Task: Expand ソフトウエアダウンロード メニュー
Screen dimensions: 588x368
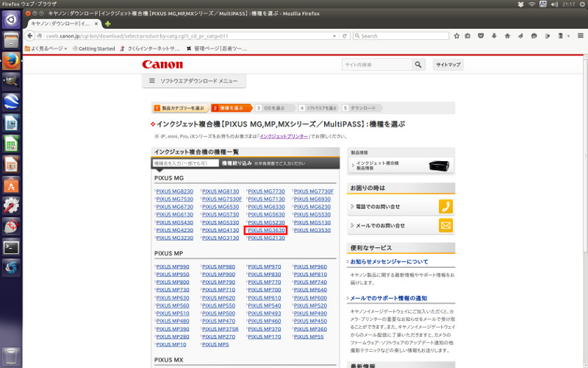Action: [194, 81]
